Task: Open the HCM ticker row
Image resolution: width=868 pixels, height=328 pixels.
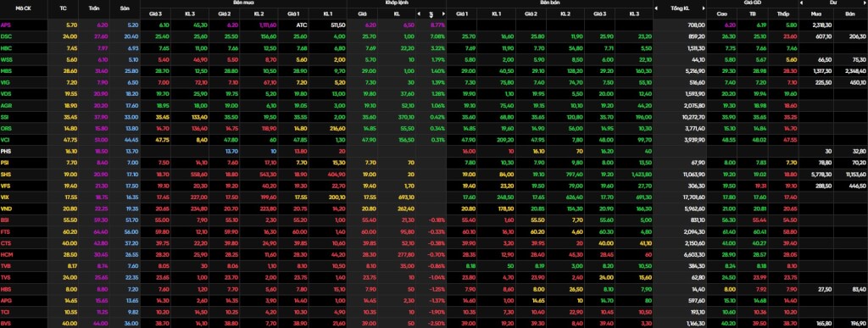Action: click(x=7, y=255)
